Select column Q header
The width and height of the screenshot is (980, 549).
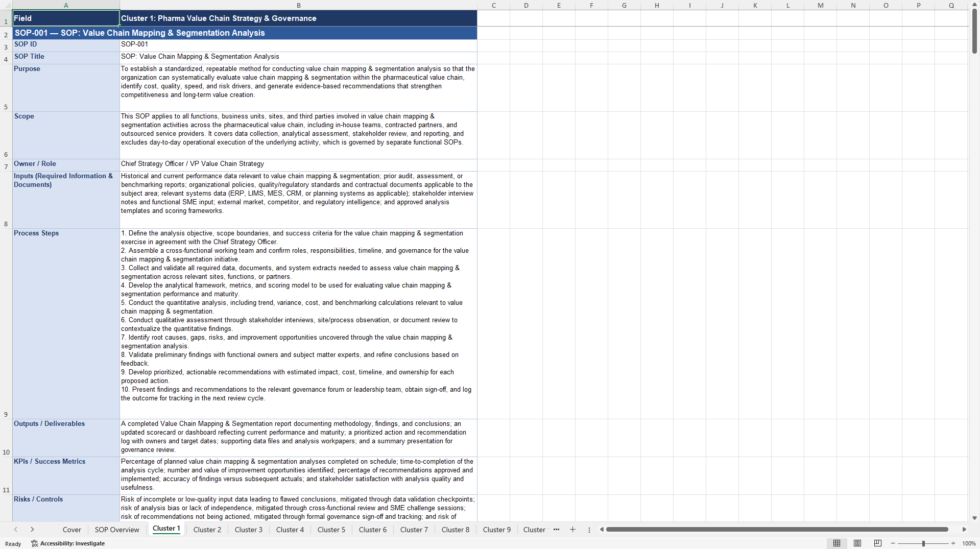pos(951,5)
